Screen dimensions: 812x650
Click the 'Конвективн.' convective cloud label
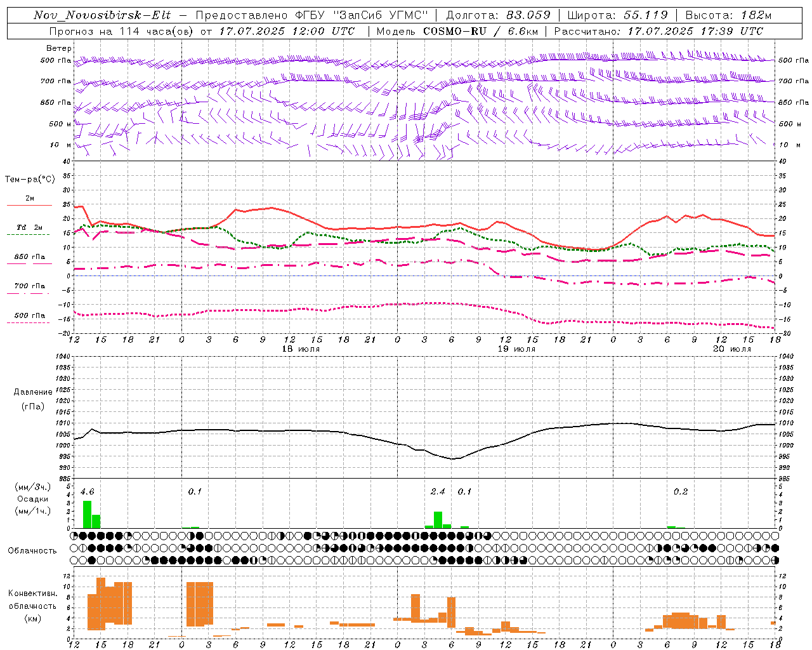point(32,594)
